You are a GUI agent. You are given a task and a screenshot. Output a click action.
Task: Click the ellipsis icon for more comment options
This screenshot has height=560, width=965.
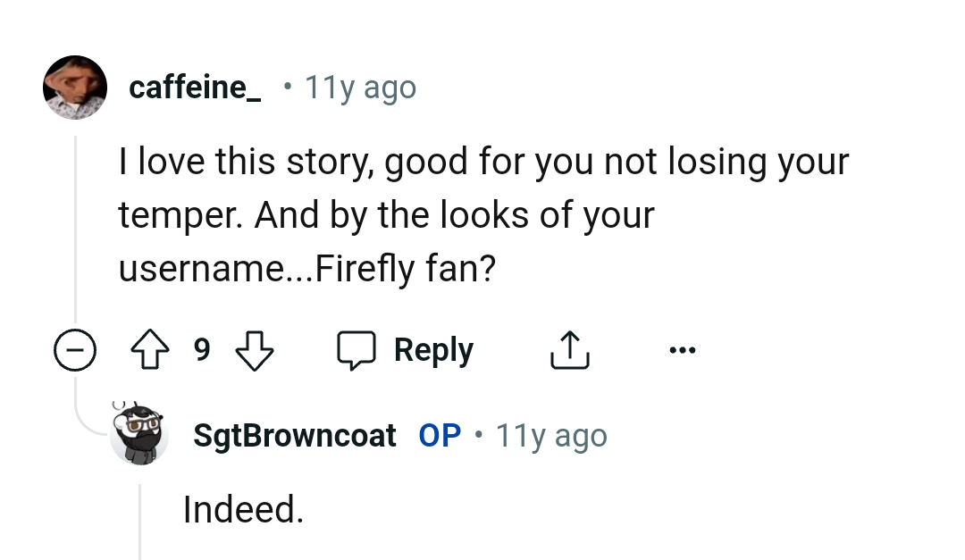click(x=683, y=350)
